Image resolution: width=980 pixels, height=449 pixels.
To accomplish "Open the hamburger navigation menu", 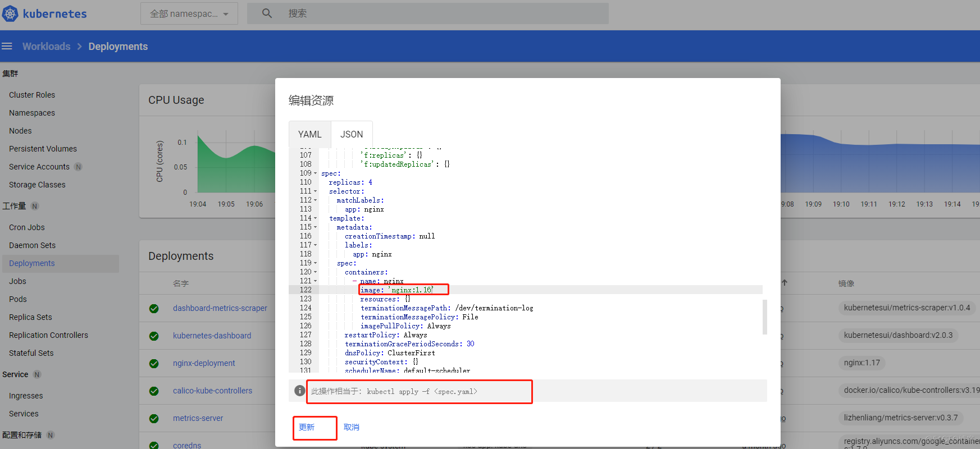I will [7, 46].
